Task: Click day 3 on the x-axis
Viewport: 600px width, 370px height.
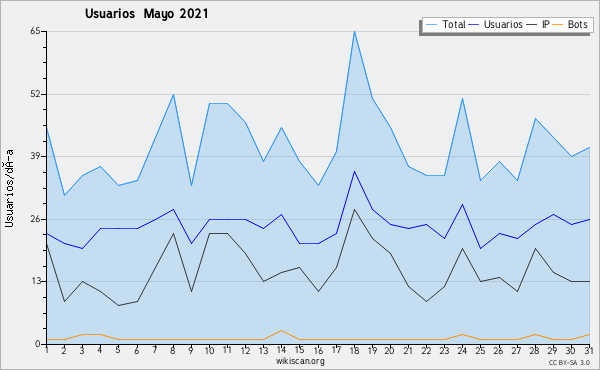Action: pyautogui.click(x=82, y=350)
